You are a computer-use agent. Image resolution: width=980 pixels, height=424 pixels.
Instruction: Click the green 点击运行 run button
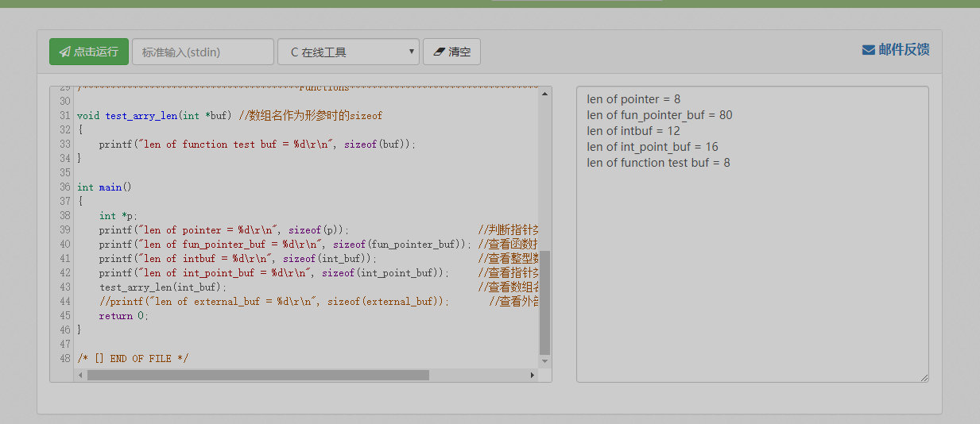[x=88, y=52]
